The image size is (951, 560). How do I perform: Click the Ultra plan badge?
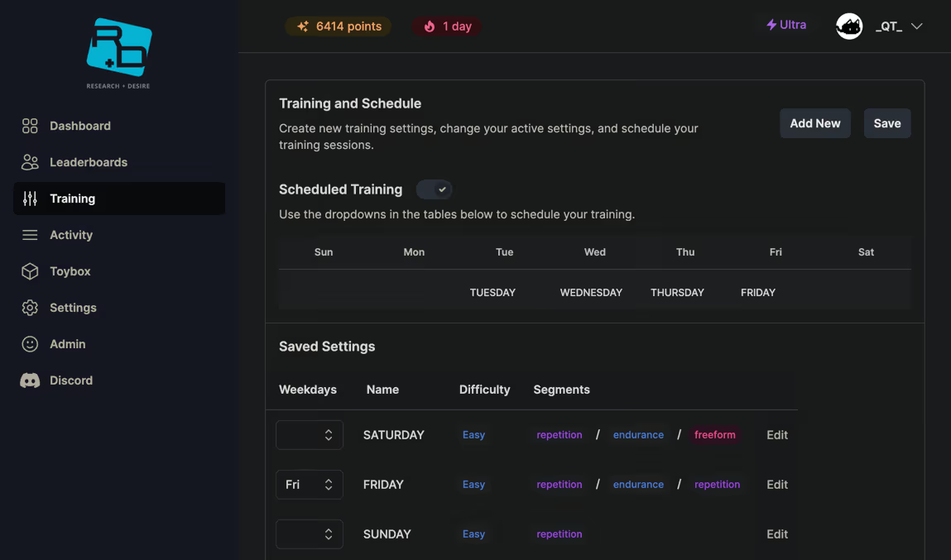tap(786, 25)
